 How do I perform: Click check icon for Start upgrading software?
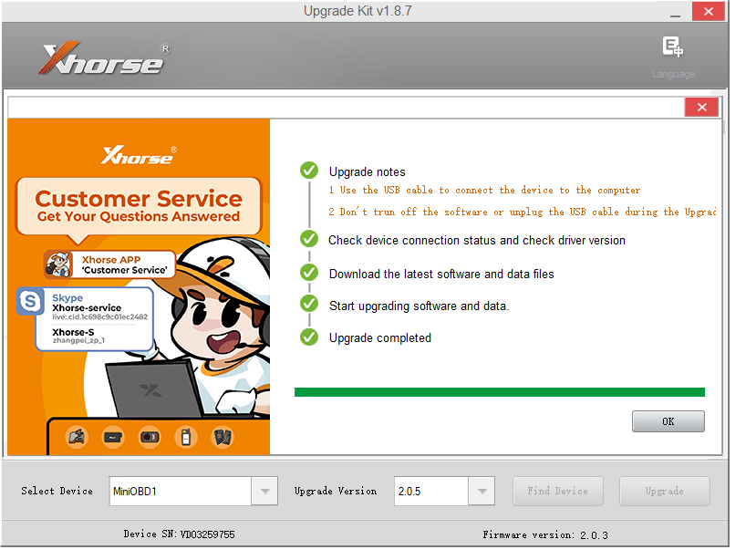click(309, 305)
